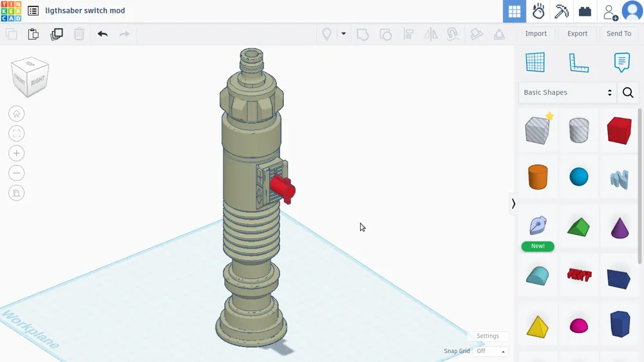The height and width of the screenshot is (362, 644).
Task: Switch to 3D design grid view
Action: pos(514,11)
